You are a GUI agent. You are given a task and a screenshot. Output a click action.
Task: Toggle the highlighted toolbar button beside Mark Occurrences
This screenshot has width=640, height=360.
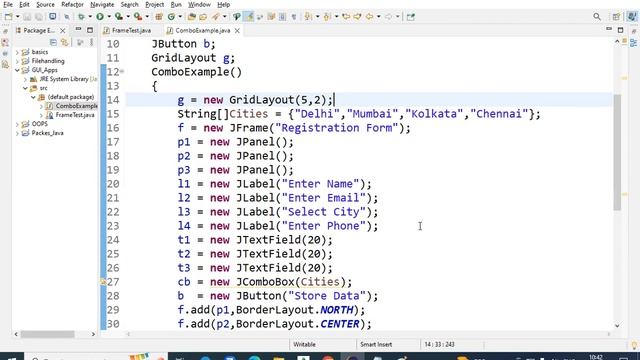pos(249,17)
